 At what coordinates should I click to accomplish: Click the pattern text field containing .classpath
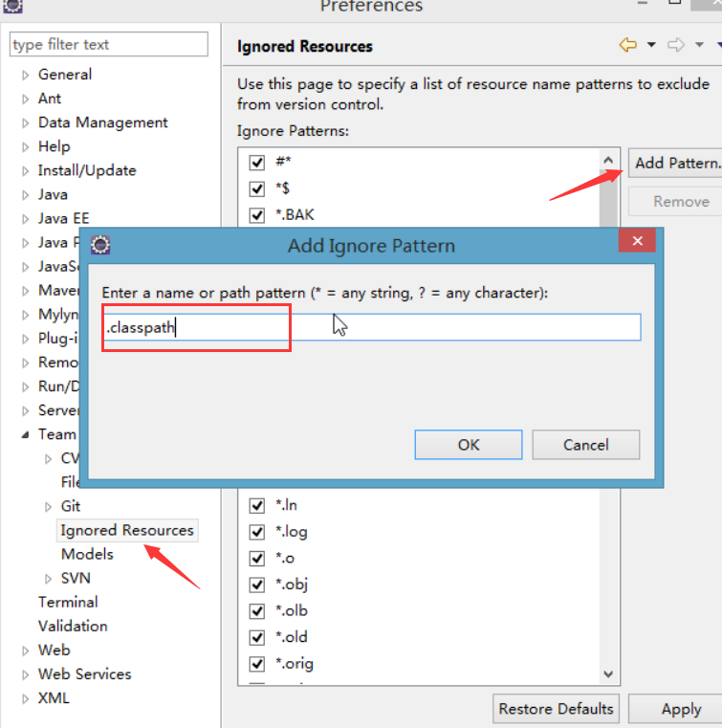[x=372, y=327]
